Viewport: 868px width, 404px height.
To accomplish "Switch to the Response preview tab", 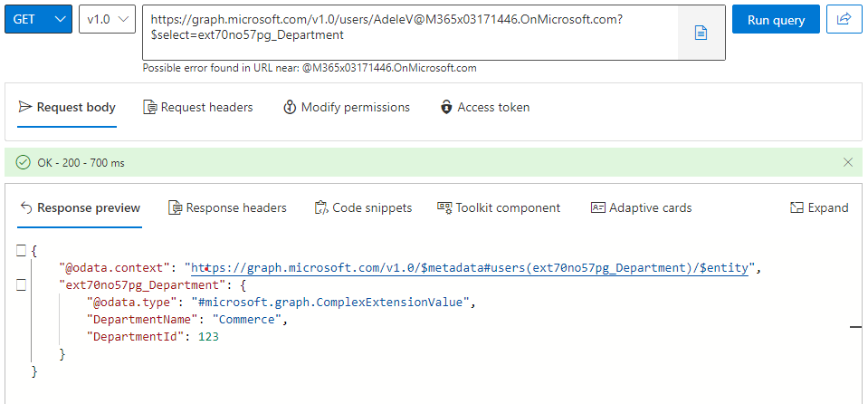I will pyautogui.click(x=80, y=207).
